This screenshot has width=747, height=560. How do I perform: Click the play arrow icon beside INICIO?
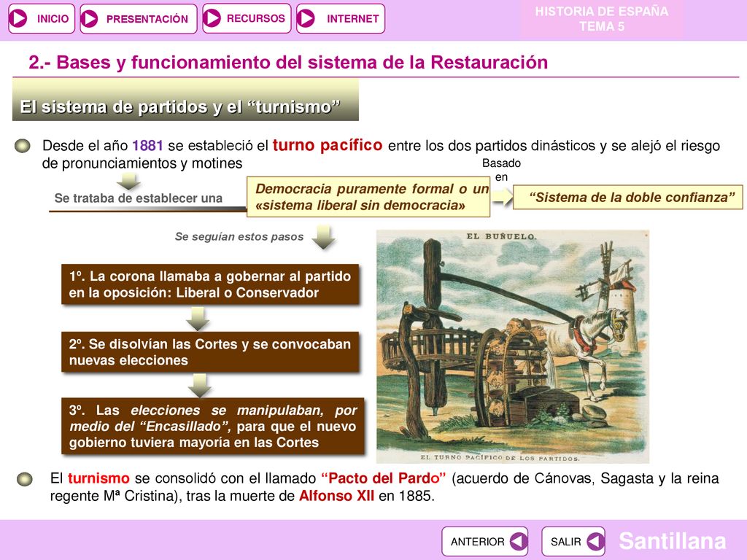coord(19,18)
